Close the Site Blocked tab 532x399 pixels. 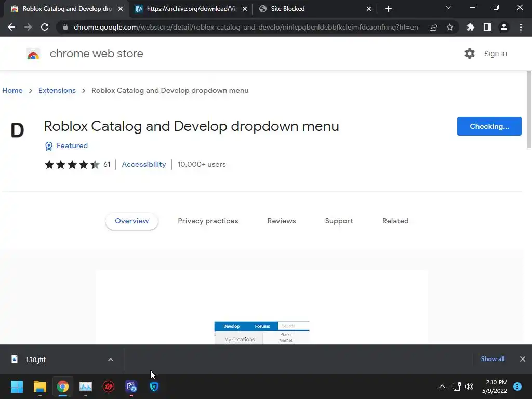pyautogui.click(x=369, y=9)
